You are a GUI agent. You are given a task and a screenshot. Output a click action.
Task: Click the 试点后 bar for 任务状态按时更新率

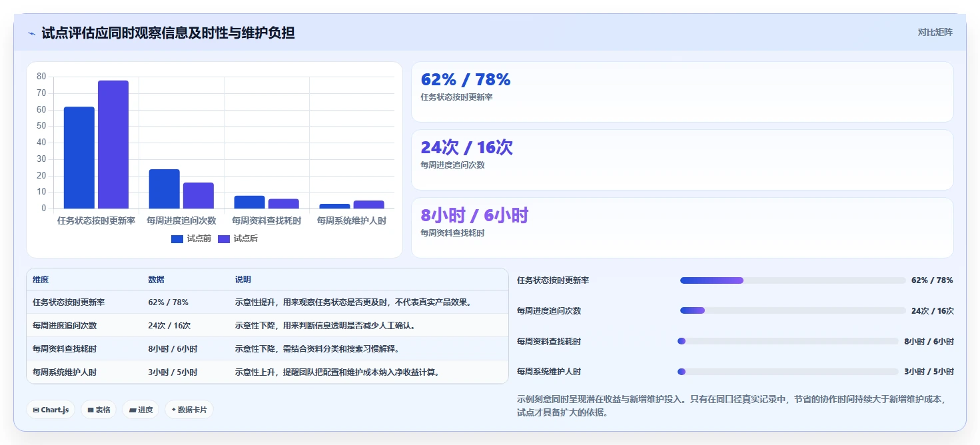click(x=113, y=145)
